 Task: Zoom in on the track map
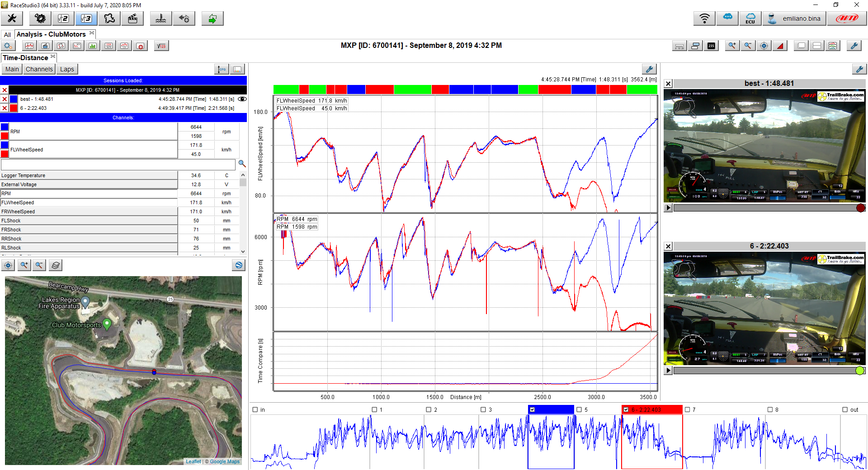(24, 265)
